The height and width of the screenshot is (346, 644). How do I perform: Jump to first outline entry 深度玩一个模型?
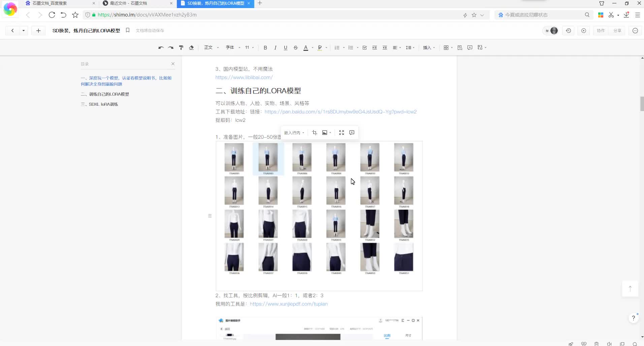(126, 81)
